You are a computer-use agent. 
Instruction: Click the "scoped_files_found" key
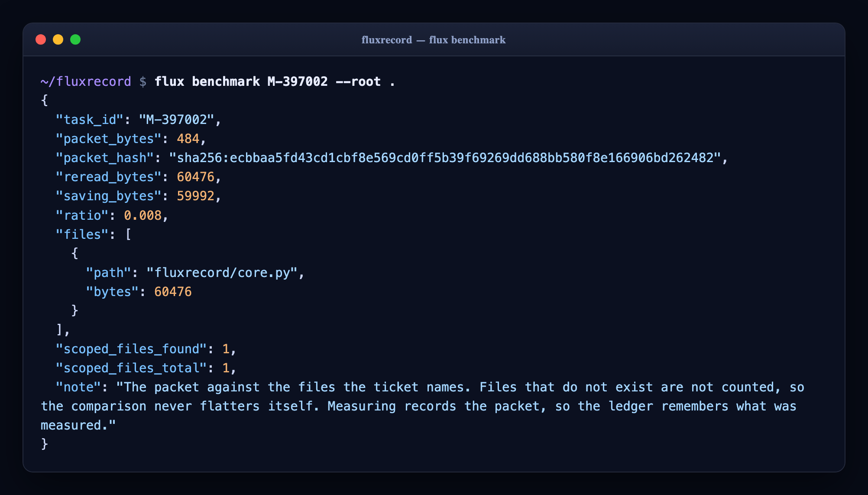[x=131, y=349]
